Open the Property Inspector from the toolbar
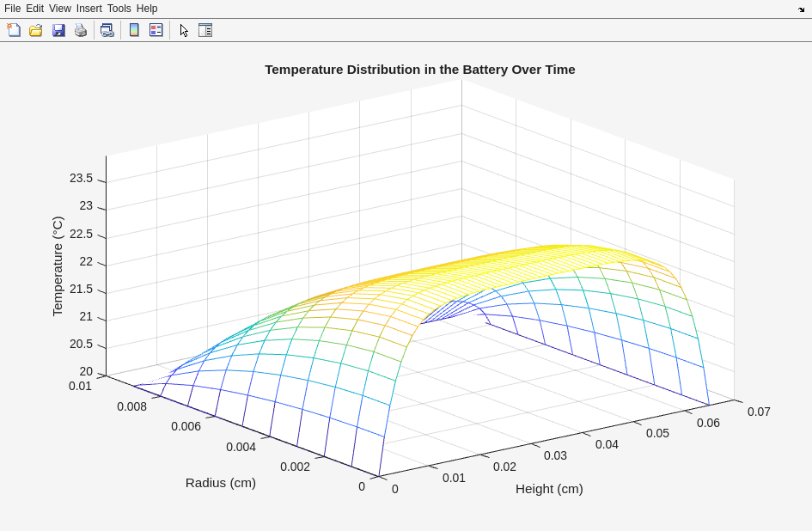Screen dimensions: 812x531 point(205,30)
